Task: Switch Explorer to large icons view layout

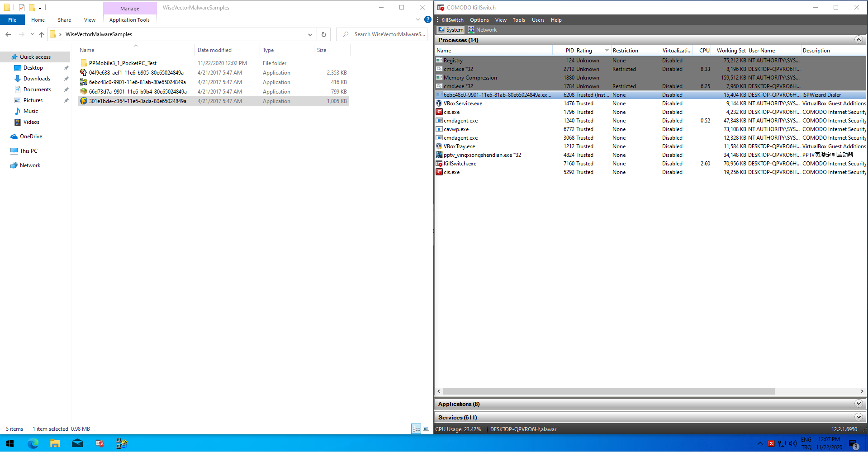Action: pos(426,428)
